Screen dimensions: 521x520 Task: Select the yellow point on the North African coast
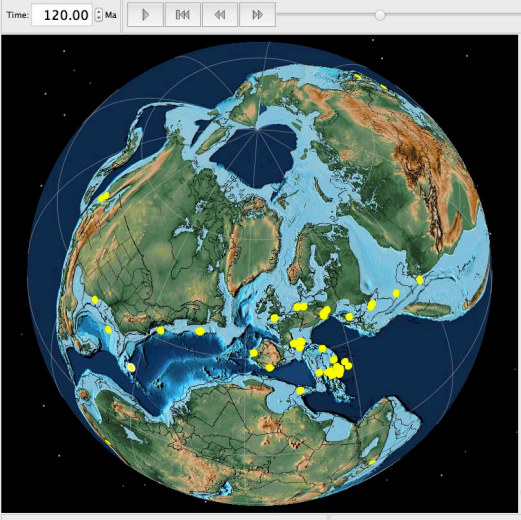point(300,390)
